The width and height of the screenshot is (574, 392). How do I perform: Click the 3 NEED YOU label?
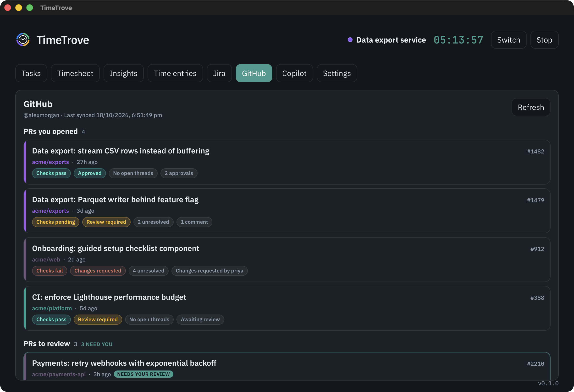coord(97,344)
